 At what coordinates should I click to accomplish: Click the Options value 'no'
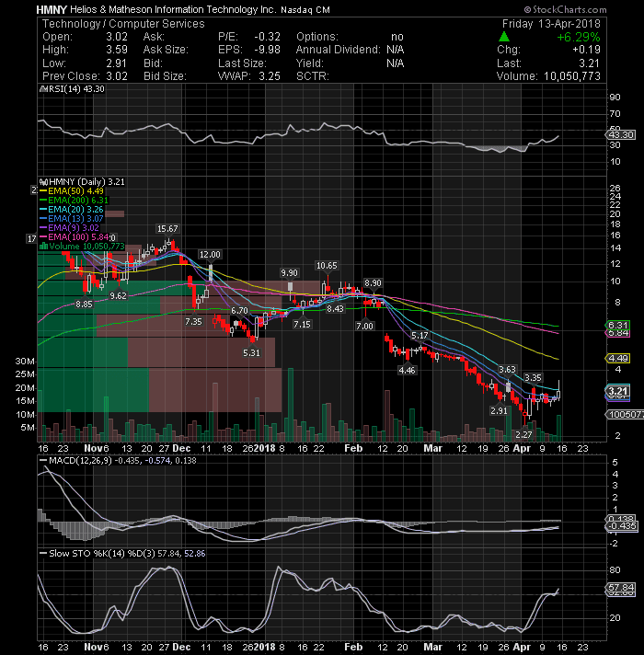coord(397,37)
